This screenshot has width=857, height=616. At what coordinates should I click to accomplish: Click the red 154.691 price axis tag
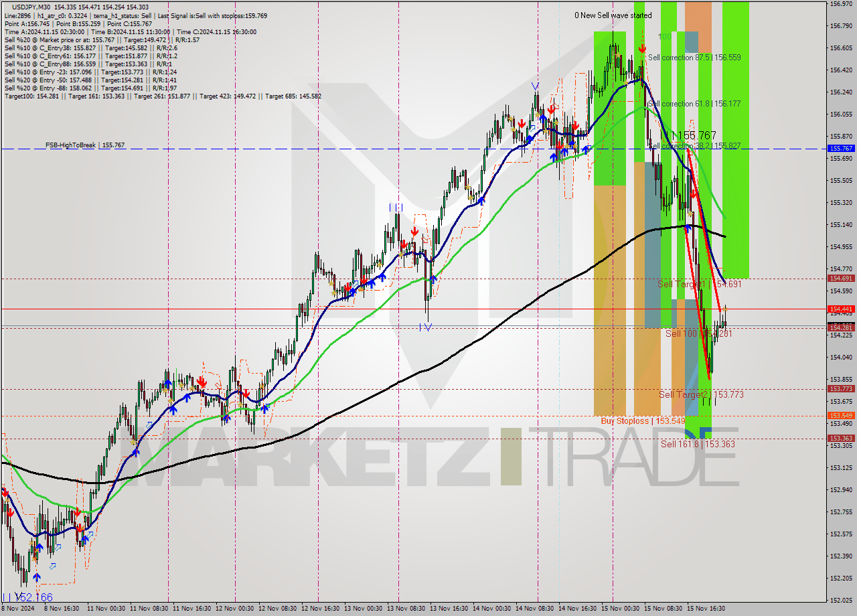tap(841, 278)
